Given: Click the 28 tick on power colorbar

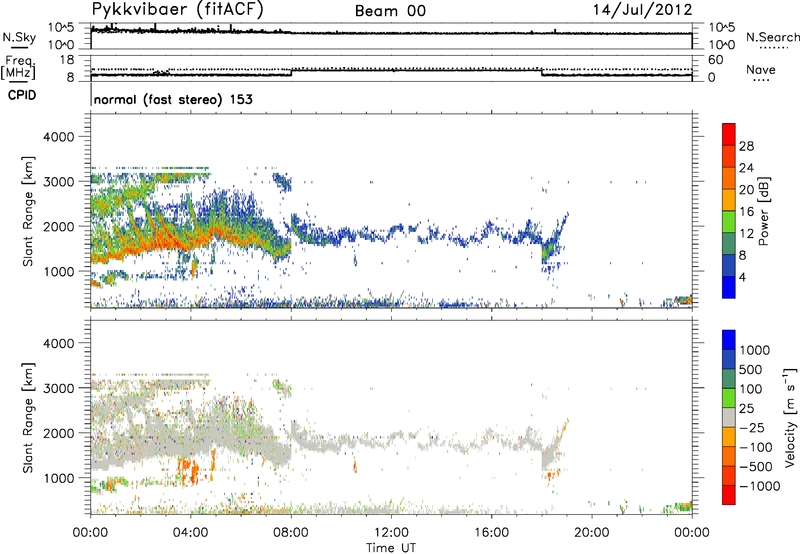Looking at the screenshot, I should coord(746,146).
